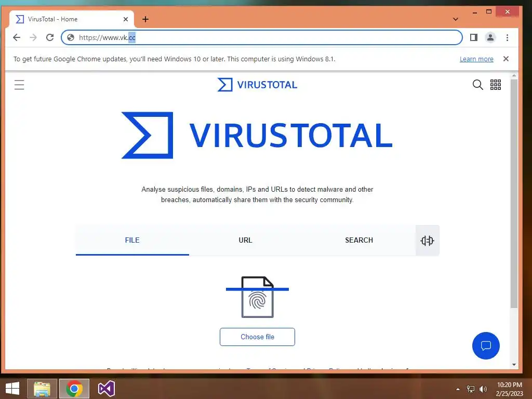Open the VirusTotal apps grid icon
Viewport: 532px width, 399px height.
pyautogui.click(x=495, y=85)
